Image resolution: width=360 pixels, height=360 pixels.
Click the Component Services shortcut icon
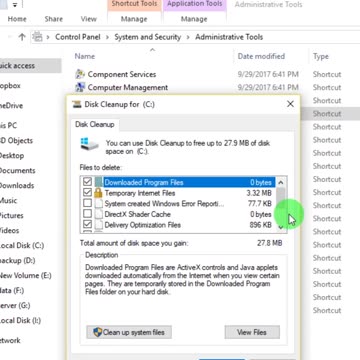[x=80, y=74]
